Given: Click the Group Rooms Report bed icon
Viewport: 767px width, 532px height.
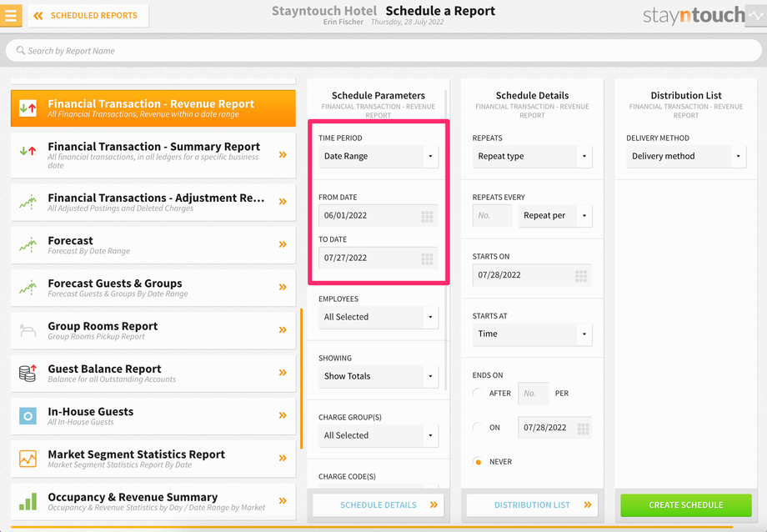Looking at the screenshot, I should pos(28,330).
